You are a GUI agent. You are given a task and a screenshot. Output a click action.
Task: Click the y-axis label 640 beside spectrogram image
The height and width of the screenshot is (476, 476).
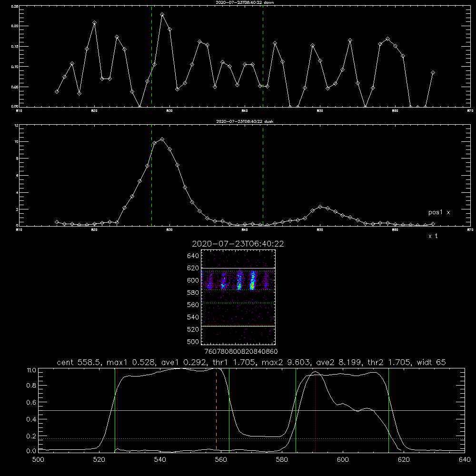click(x=193, y=256)
